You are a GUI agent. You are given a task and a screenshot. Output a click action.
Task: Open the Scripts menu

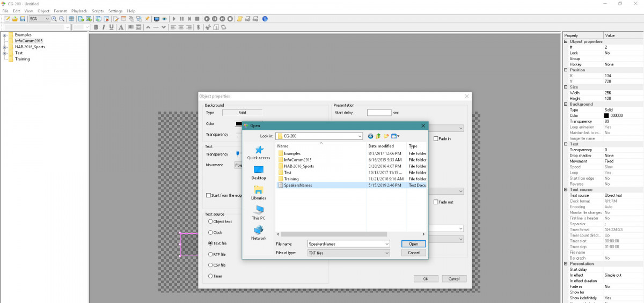coord(98,11)
